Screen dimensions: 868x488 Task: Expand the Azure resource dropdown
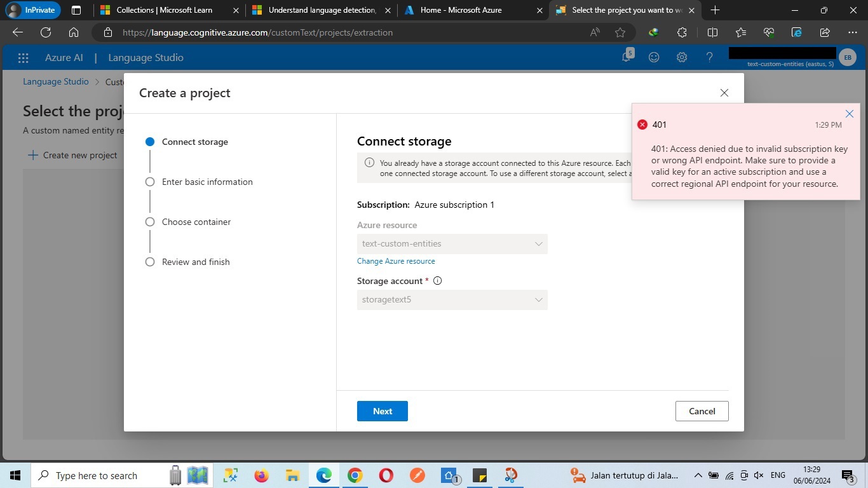[452, 244]
